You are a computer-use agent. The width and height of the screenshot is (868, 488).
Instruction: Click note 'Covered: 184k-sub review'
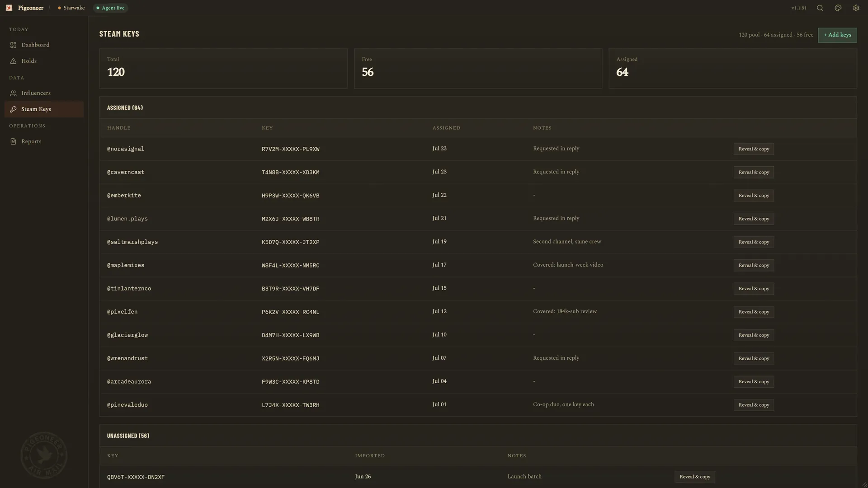pyautogui.click(x=565, y=311)
